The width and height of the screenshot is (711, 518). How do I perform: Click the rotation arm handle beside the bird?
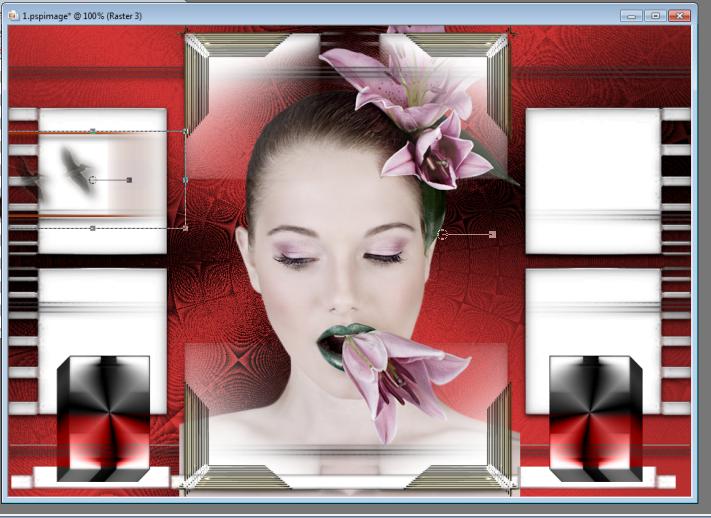[x=129, y=180]
